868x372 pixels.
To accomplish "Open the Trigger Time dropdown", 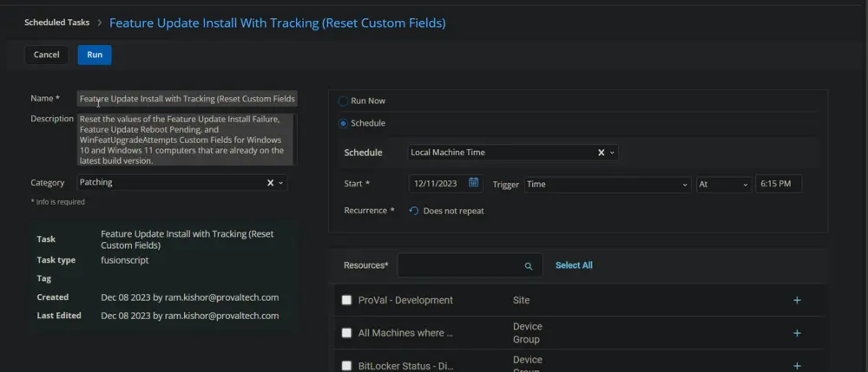I will [608, 184].
